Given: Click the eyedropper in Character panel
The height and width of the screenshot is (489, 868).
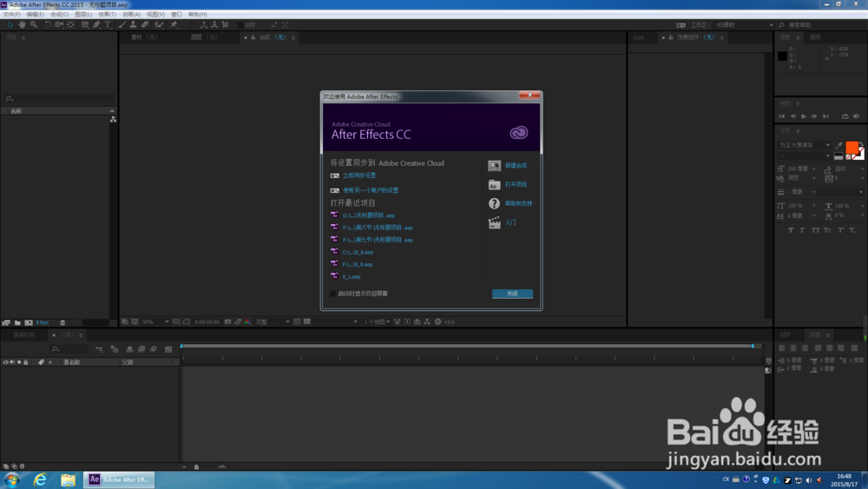Looking at the screenshot, I should click(838, 145).
